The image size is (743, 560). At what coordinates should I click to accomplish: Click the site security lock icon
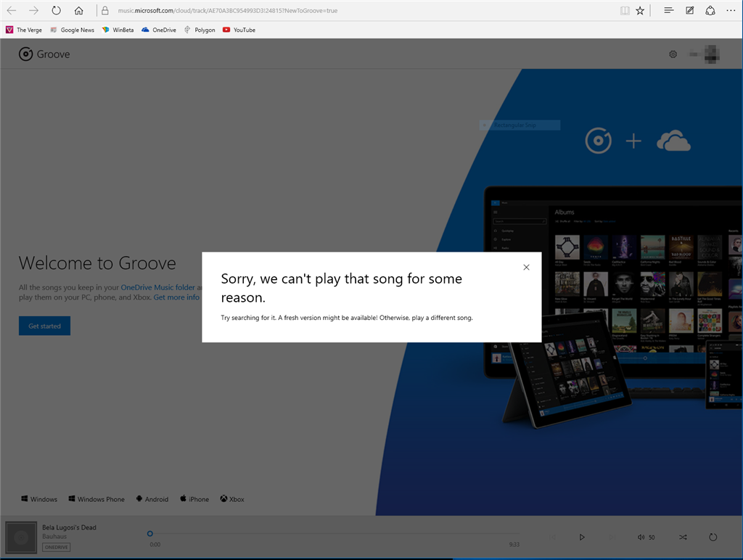pyautogui.click(x=105, y=10)
